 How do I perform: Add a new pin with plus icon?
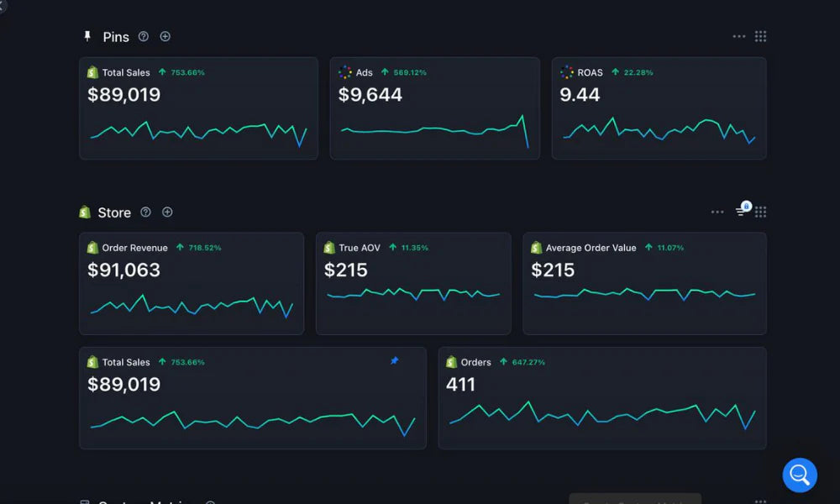pos(165,36)
